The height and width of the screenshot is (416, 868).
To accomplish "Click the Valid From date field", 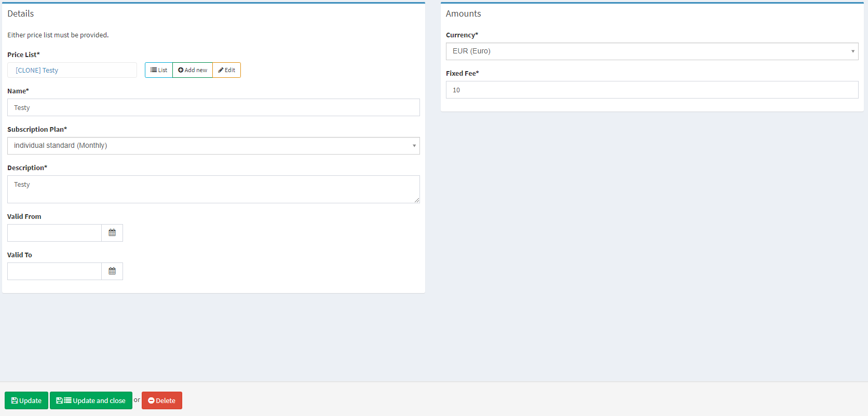I will 55,233.
